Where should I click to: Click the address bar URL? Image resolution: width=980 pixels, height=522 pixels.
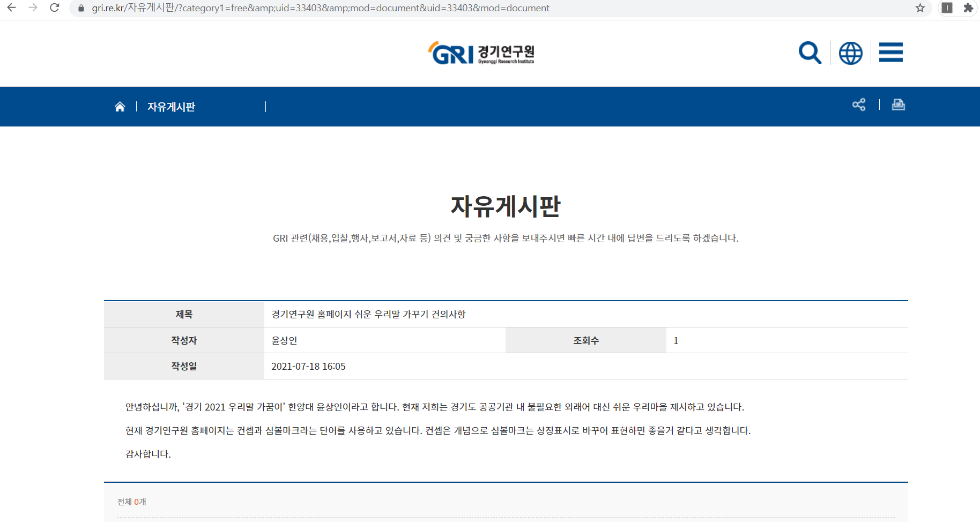321,8
